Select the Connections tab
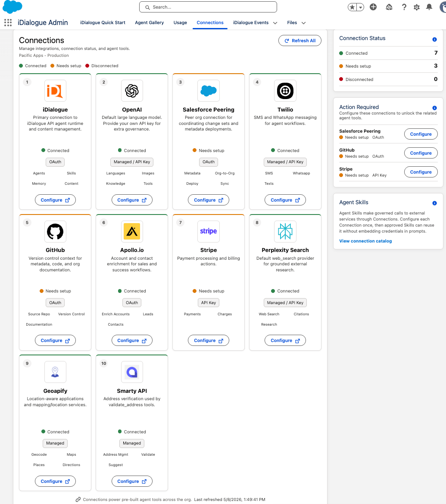The image size is (446, 504). point(210,22)
